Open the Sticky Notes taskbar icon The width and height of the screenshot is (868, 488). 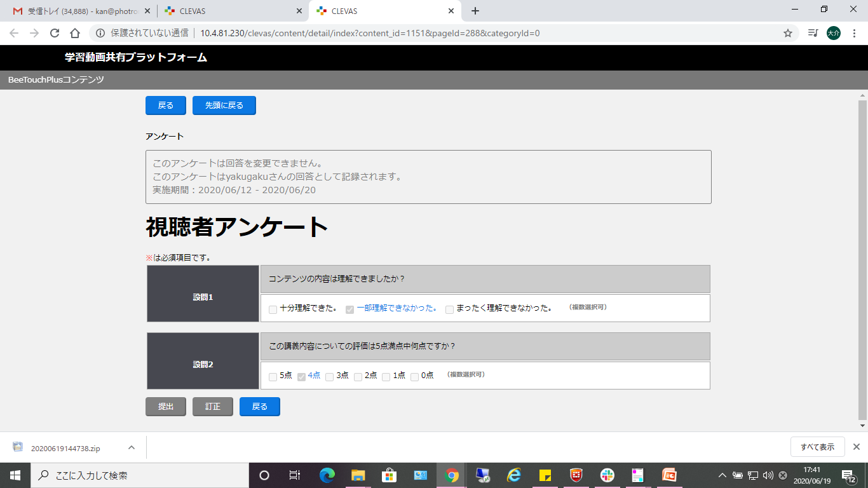[545, 475]
